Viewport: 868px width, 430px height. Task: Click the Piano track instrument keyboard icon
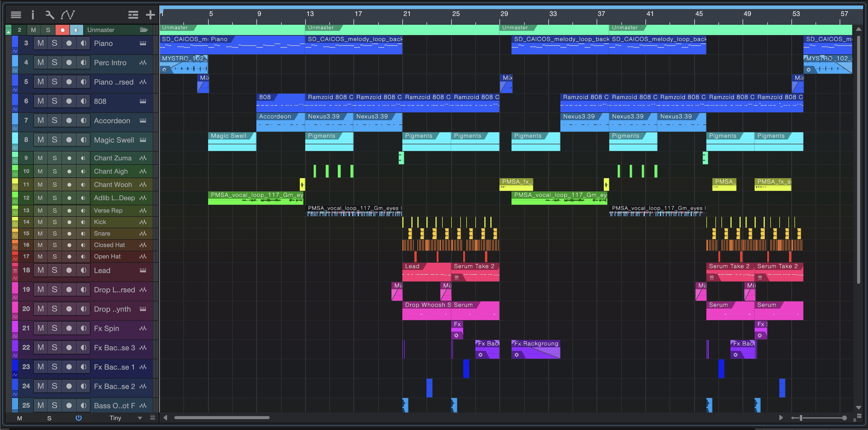pos(143,43)
